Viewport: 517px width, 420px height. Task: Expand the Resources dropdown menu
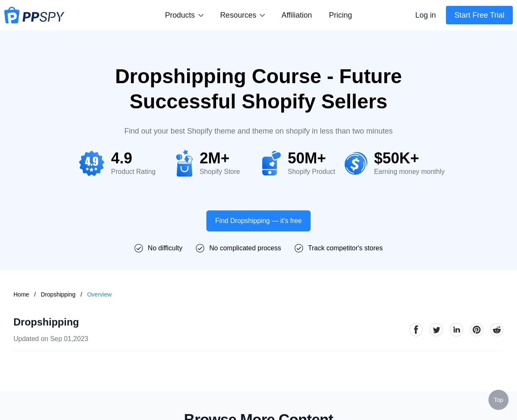[x=243, y=15]
